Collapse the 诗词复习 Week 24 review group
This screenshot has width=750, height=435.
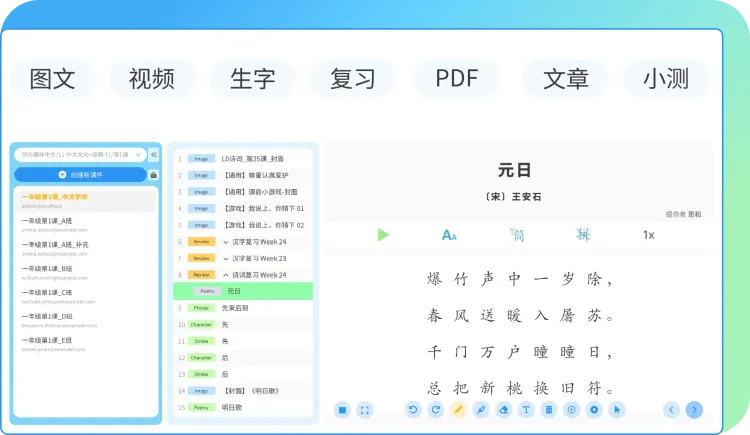pos(225,275)
